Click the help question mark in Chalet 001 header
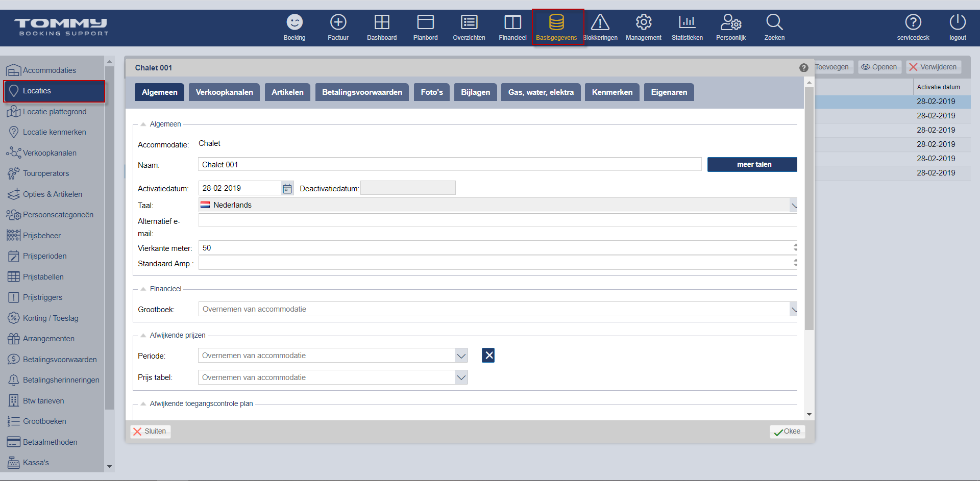This screenshot has height=481, width=980. (803, 68)
